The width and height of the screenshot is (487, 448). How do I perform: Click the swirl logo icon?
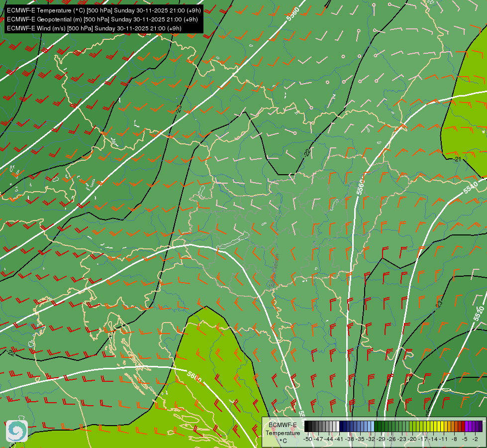(17, 431)
